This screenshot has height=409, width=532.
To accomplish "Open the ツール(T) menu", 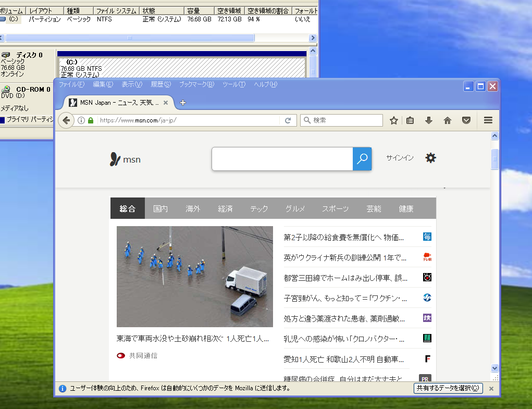I will (x=234, y=84).
